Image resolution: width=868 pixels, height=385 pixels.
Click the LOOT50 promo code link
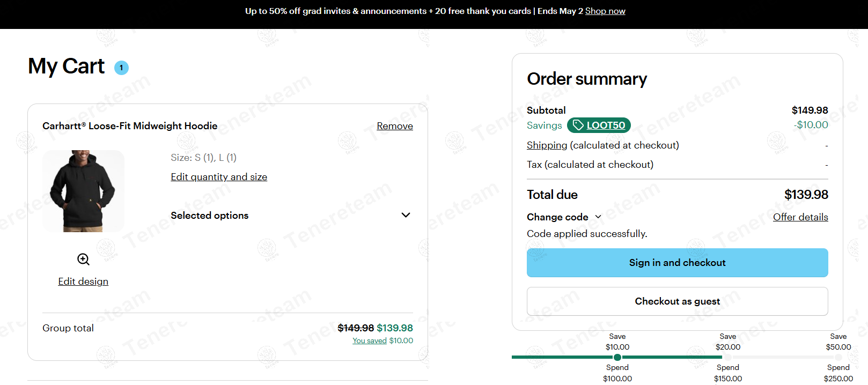tap(606, 125)
